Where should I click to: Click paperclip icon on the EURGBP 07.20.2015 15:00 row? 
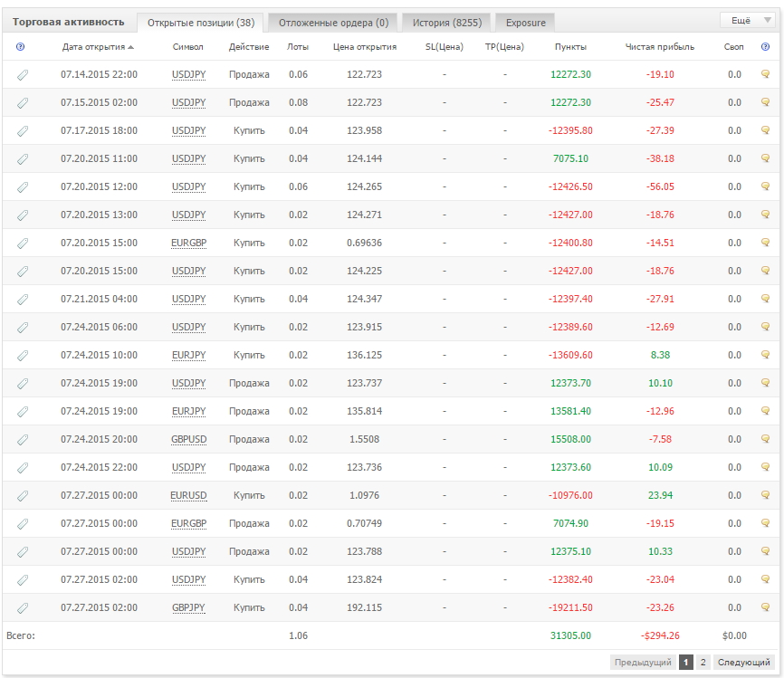pos(23,243)
